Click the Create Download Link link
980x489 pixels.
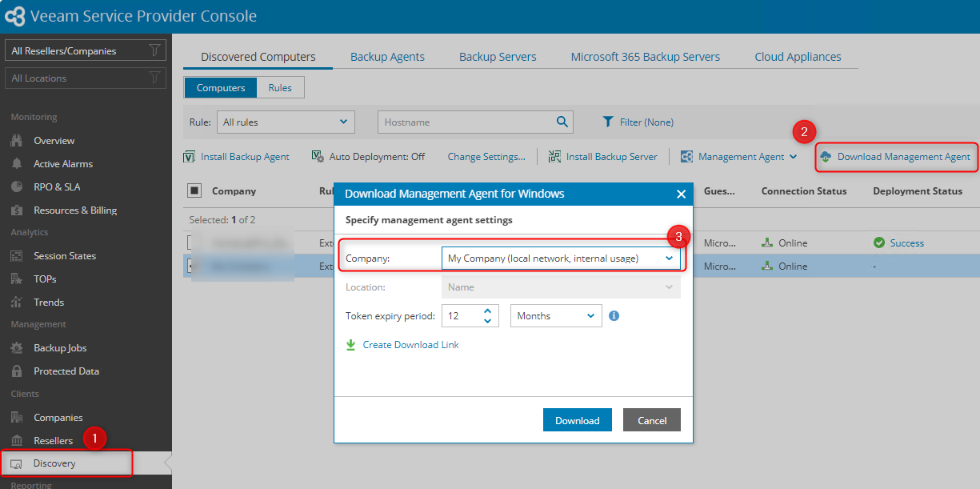tap(410, 345)
